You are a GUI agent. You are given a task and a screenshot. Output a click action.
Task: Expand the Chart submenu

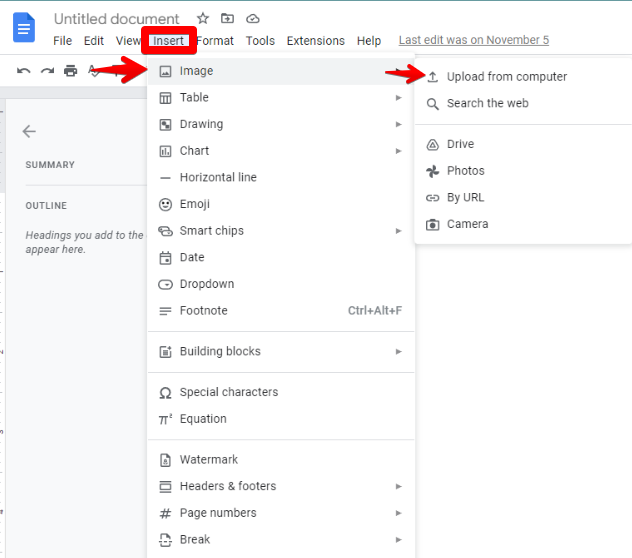click(x=280, y=151)
